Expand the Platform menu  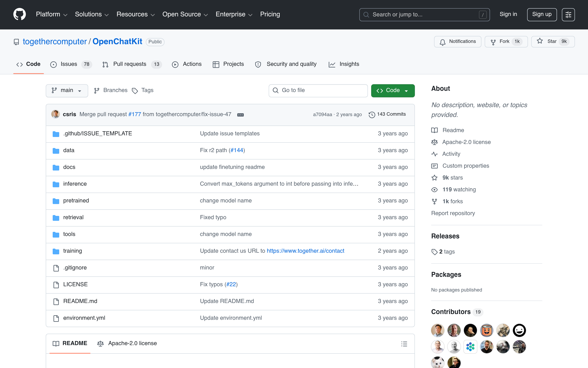click(x=52, y=14)
